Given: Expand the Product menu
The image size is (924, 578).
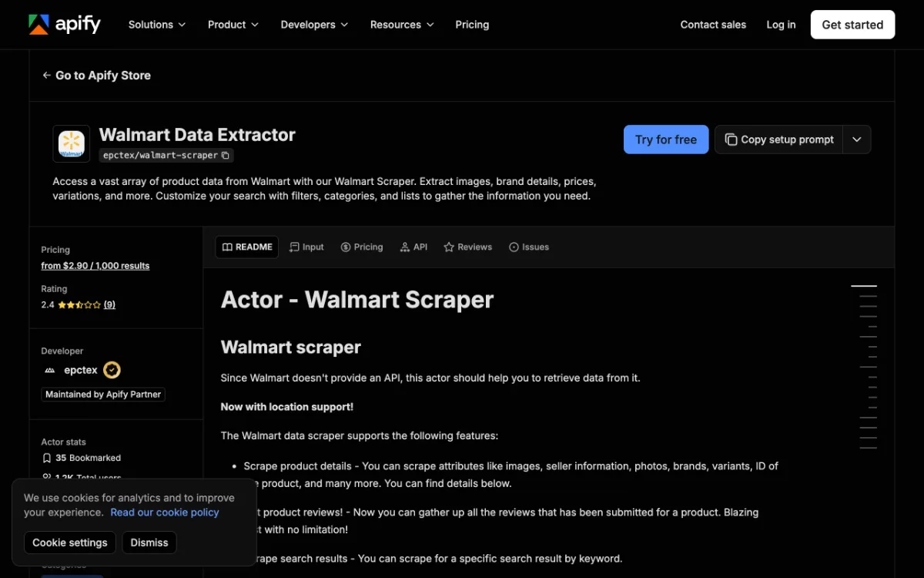Looking at the screenshot, I should click(233, 25).
